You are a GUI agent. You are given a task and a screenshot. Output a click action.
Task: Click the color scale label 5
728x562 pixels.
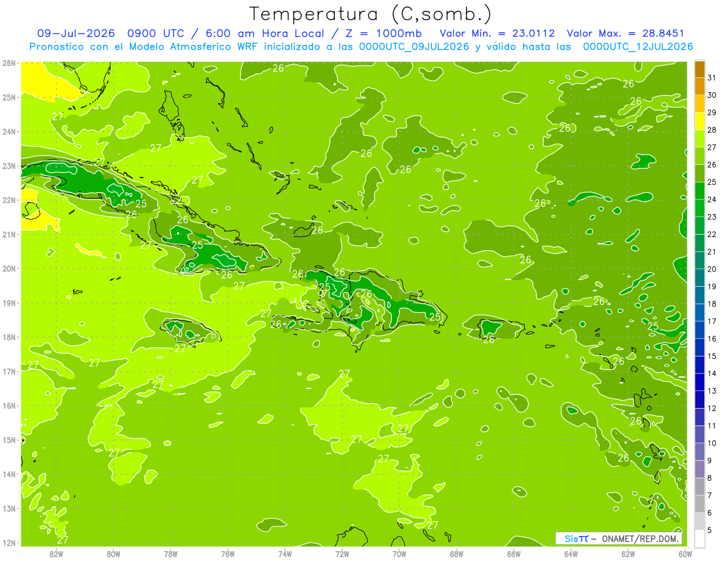710,530
